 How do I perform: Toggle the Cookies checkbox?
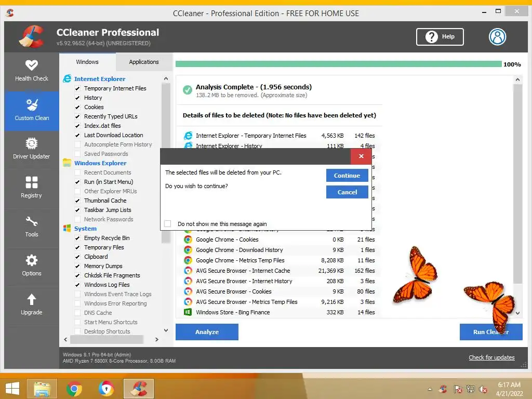point(77,107)
